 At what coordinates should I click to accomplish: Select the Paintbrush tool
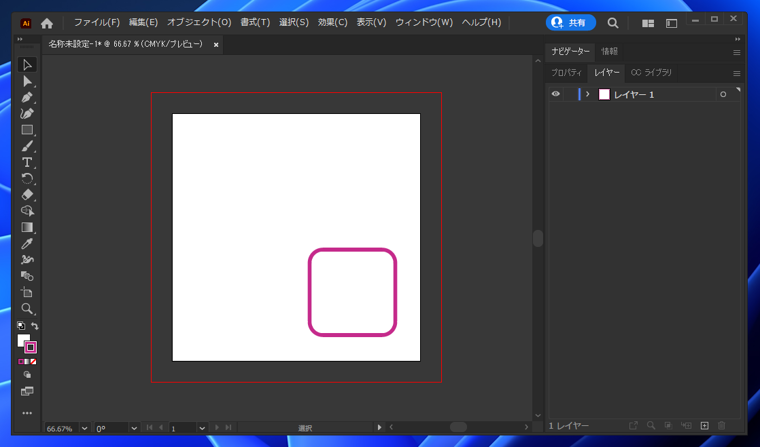tap(27, 146)
